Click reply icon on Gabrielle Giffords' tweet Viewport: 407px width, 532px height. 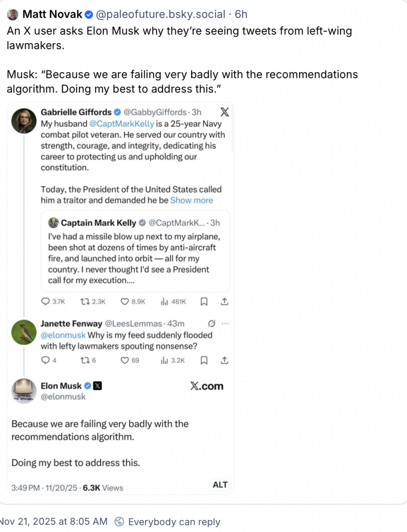(x=45, y=301)
